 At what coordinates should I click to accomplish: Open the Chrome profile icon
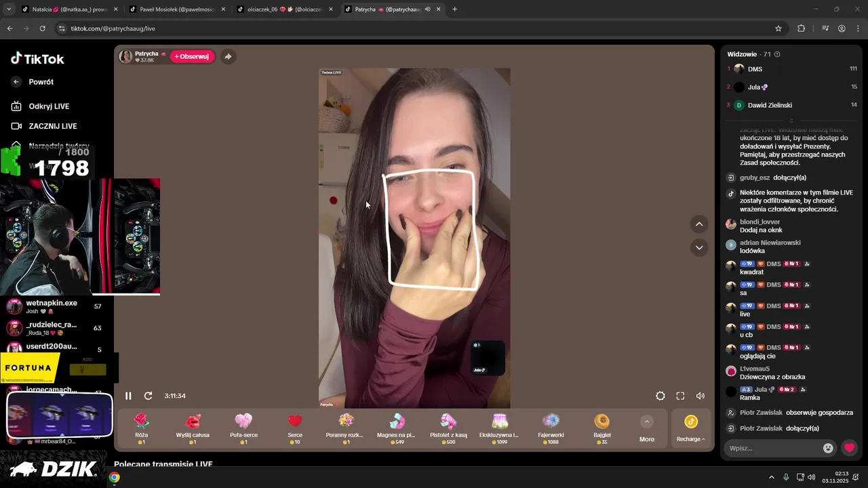tap(842, 28)
